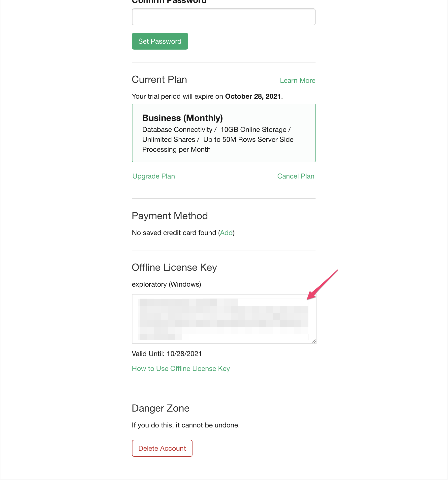Open the Learn More link

click(x=297, y=81)
